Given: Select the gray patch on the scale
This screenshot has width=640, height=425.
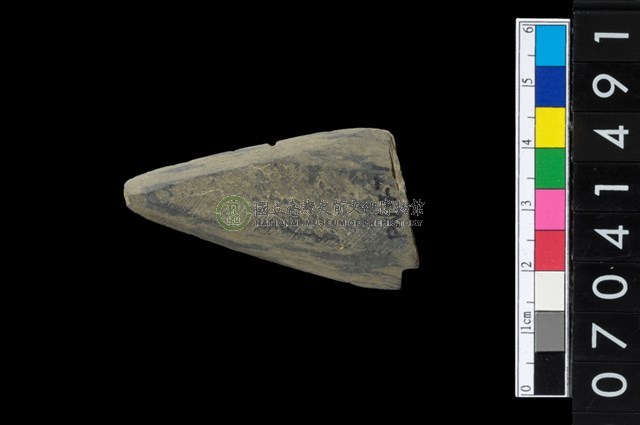Looking at the screenshot, I should 550,331.
